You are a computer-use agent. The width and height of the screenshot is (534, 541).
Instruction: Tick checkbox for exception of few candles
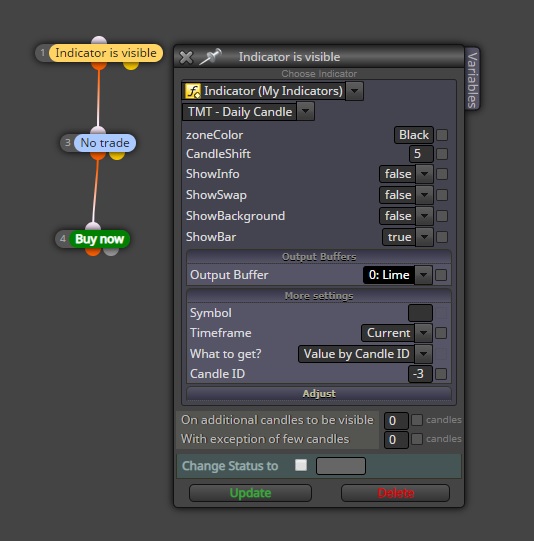tap(417, 439)
